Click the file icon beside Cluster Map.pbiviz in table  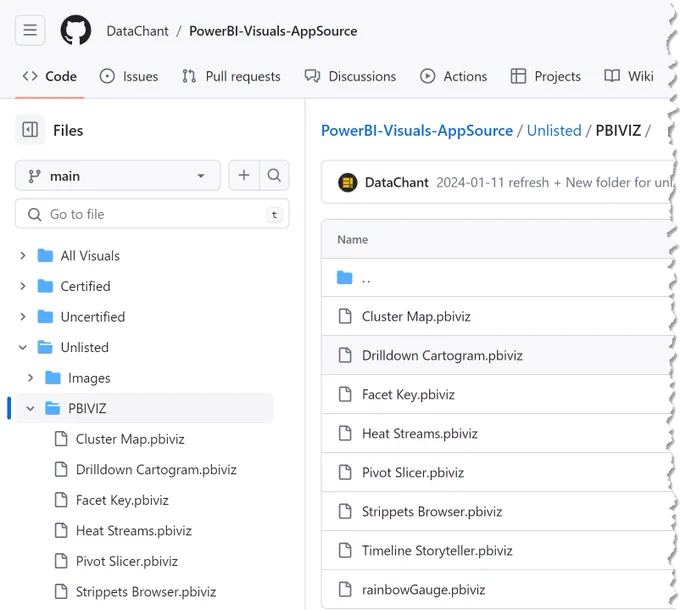pos(345,316)
